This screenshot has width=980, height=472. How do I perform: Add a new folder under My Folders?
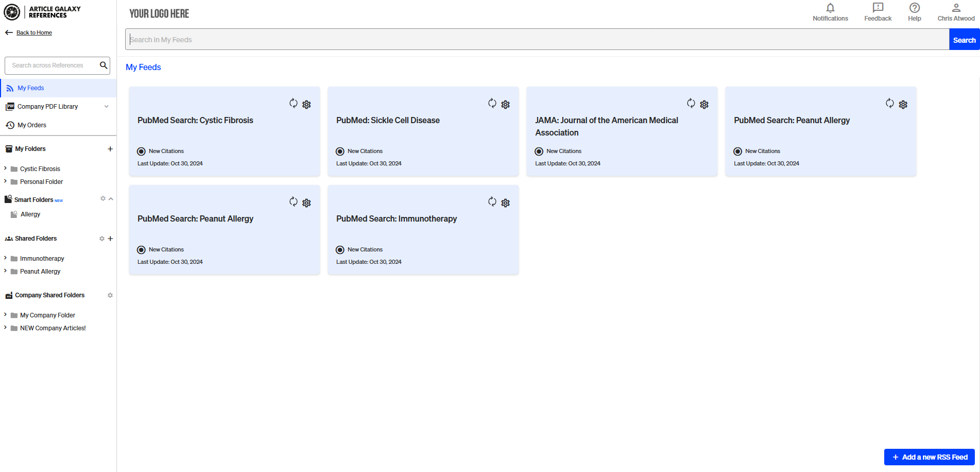click(110, 149)
